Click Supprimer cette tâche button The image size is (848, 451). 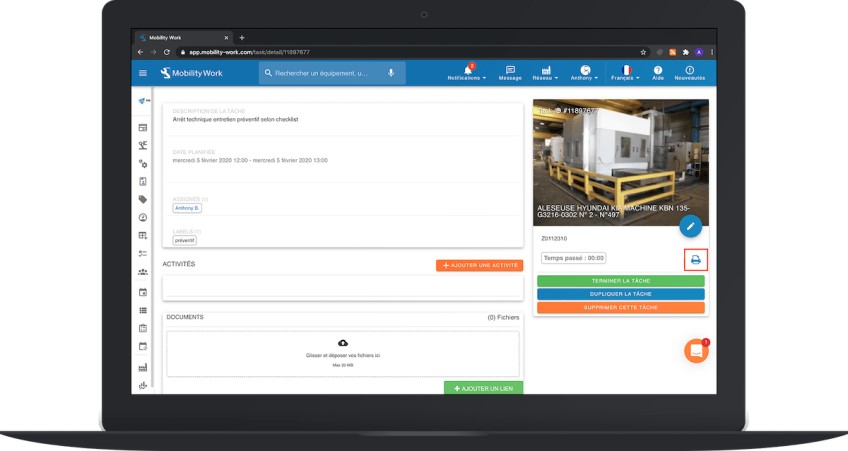click(621, 308)
